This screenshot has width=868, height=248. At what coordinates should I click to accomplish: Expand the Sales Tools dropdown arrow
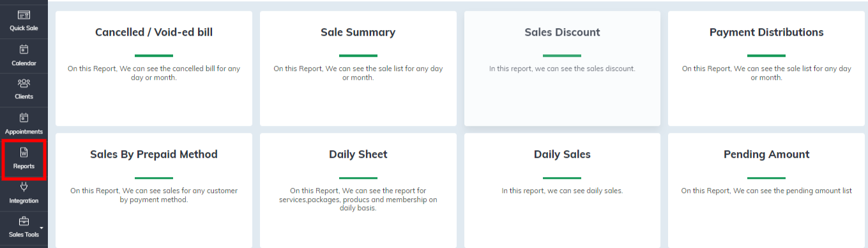coord(42,228)
